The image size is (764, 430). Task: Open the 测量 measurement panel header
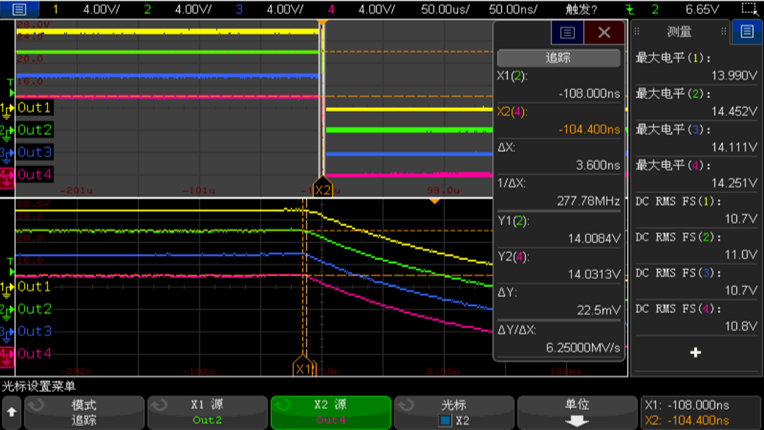pyautogui.click(x=679, y=32)
